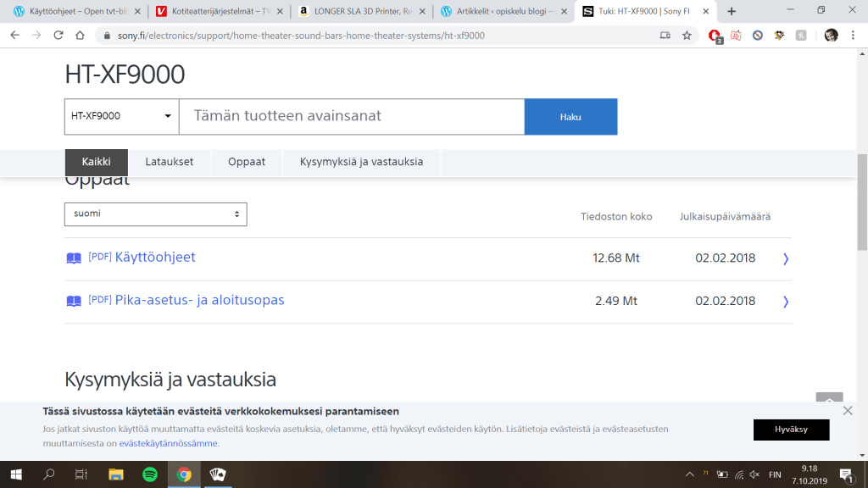868x488 pixels.
Task: Switch to the Lataukset tab
Action: pyautogui.click(x=169, y=162)
